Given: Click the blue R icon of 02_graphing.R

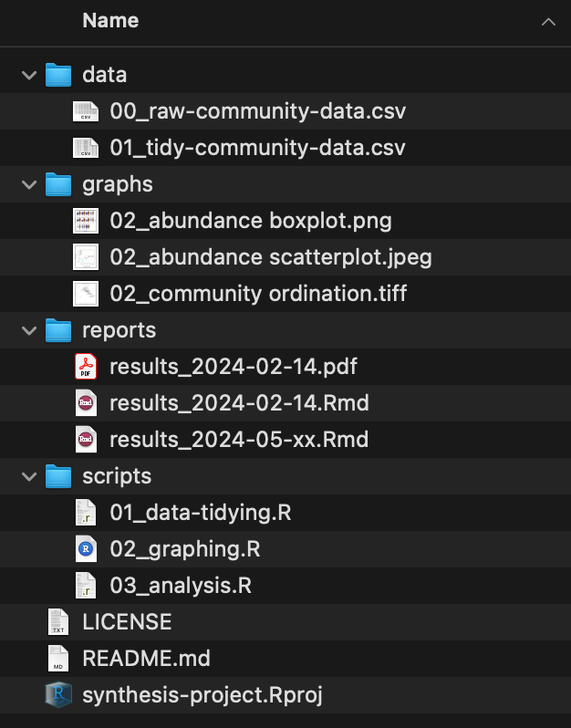Looking at the screenshot, I should pyautogui.click(x=86, y=549).
